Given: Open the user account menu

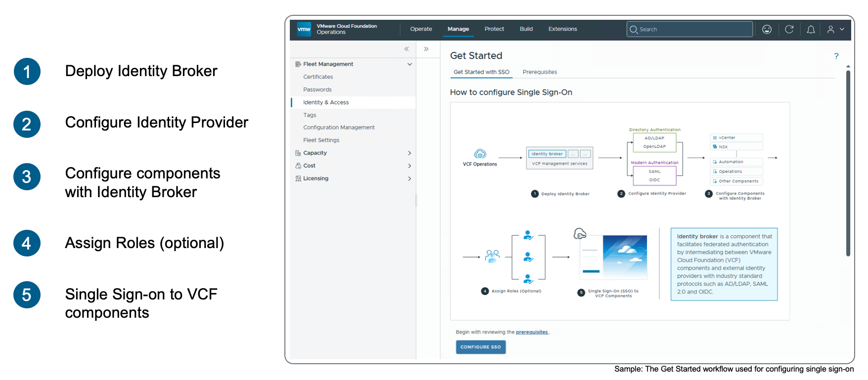Looking at the screenshot, I should click(x=835, y=29).
